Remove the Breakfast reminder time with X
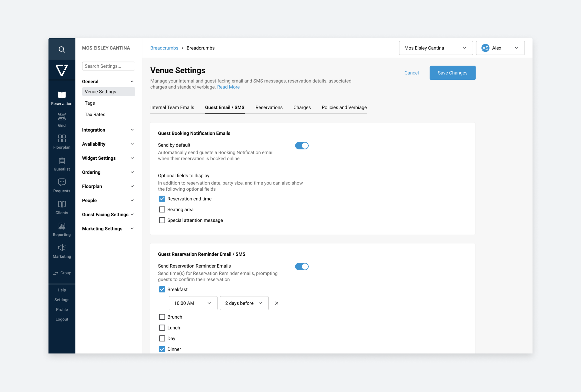581x392 pixels. [x=277, y=303]
